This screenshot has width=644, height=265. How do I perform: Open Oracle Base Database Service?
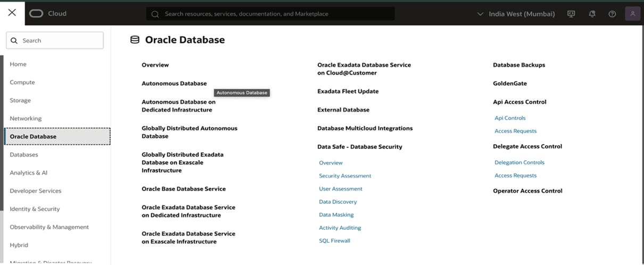tap(184, 189)
